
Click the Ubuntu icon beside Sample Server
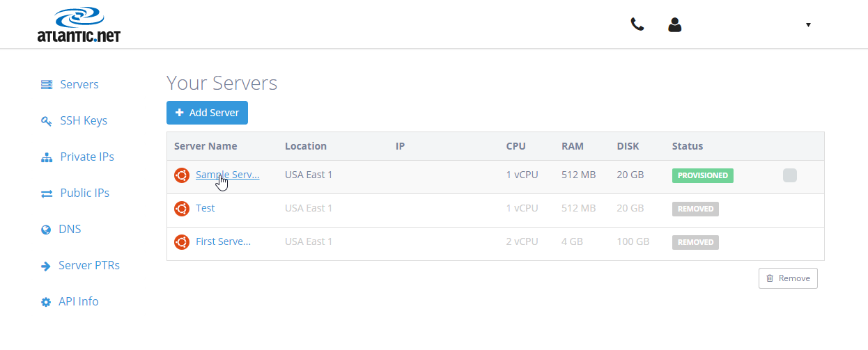point(182,175)
